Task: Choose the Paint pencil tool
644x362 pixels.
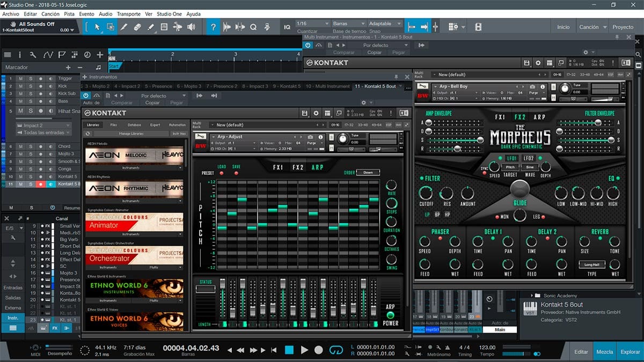Action: [x=151, y=26]
